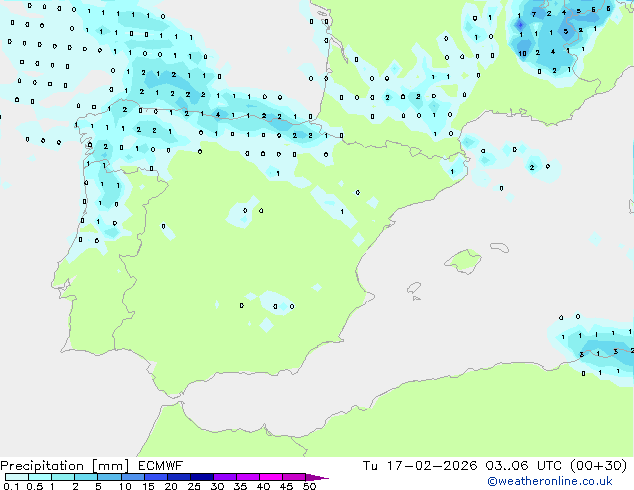Image resolution: width=634 pixels, height=490 pixels.
Task: Click the '45' legend scale label
Action: pyautogui.click(x=286, y=486)
